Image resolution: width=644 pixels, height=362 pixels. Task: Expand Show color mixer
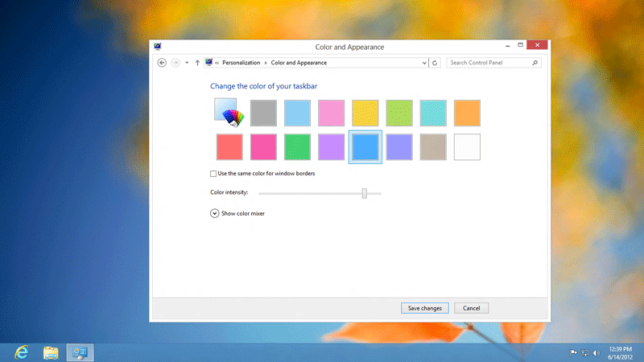tap(215, 213)
